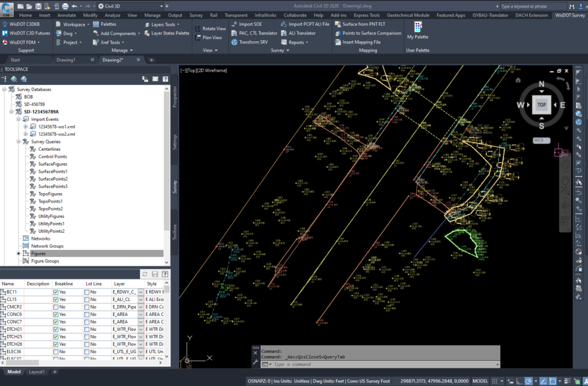Click the keyword search box
This screenshot has width=588, height=386.
click(533, 6)
